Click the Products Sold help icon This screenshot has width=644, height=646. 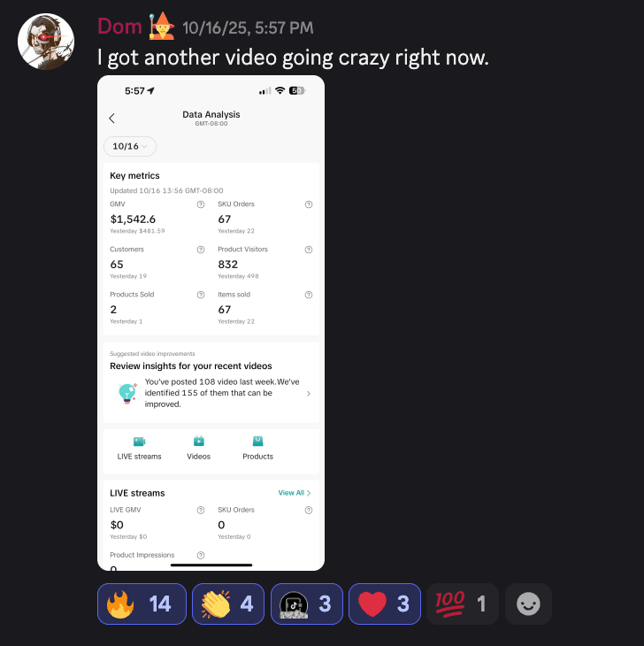point(201,295)
